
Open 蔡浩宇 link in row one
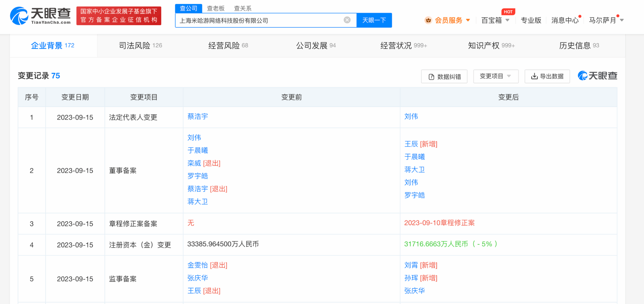198,117
